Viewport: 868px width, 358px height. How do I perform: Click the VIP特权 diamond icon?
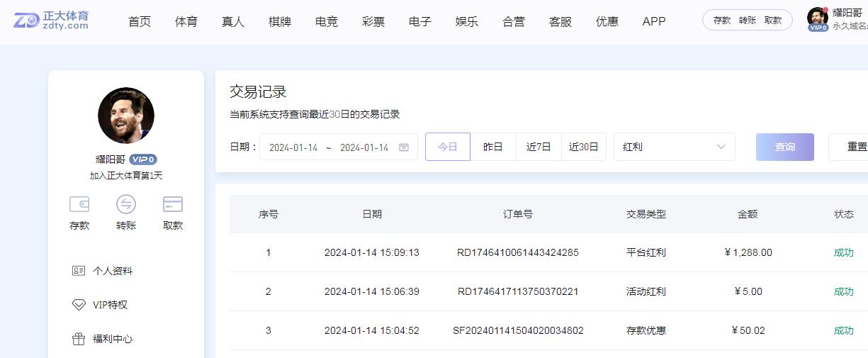tap(79, 305)
